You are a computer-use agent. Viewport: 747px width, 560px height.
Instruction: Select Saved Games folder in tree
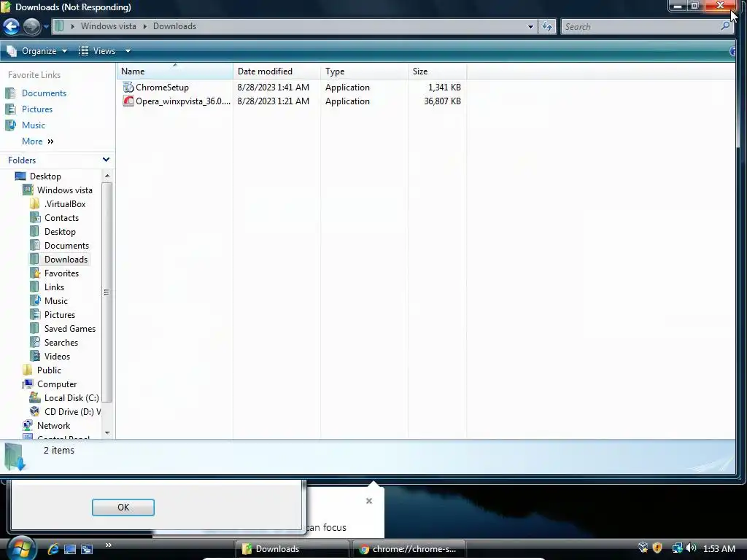69,329
